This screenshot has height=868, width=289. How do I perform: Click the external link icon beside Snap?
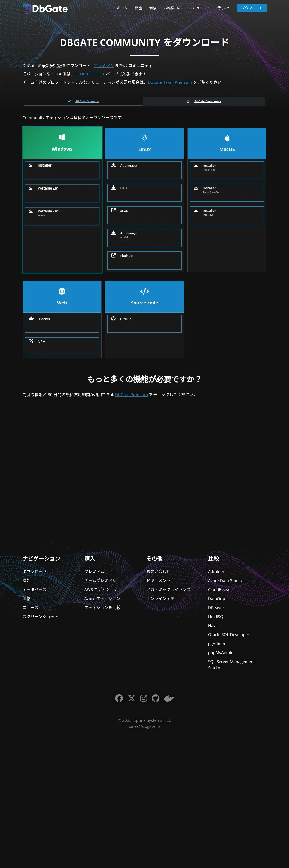114,210
